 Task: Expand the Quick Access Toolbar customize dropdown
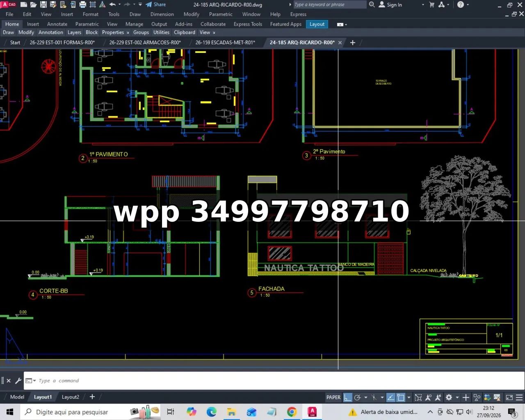140,5
